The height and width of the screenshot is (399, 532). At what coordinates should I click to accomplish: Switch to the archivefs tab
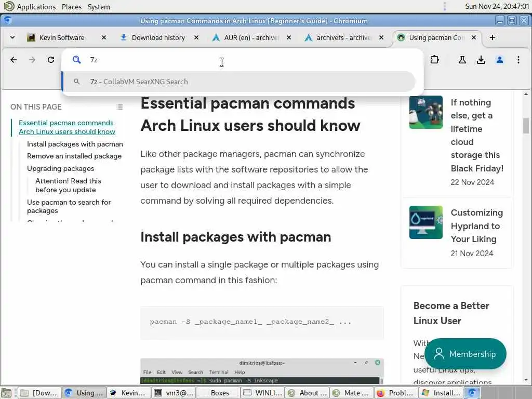tap(343, 37)
